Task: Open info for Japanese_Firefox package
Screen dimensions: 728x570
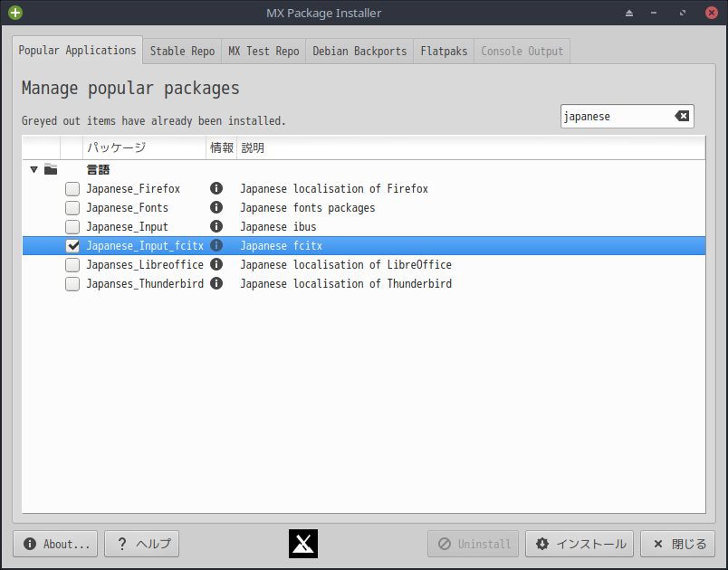Action: 216,188
